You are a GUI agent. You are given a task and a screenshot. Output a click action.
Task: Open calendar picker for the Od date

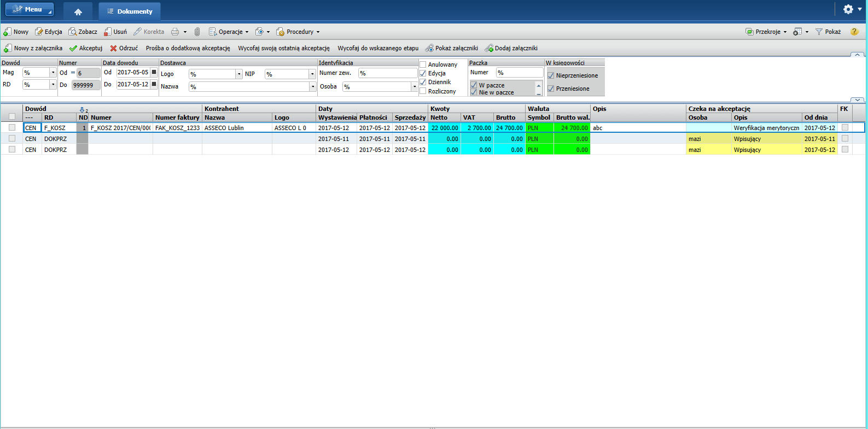pyautogui.click(x=154, y=72)
